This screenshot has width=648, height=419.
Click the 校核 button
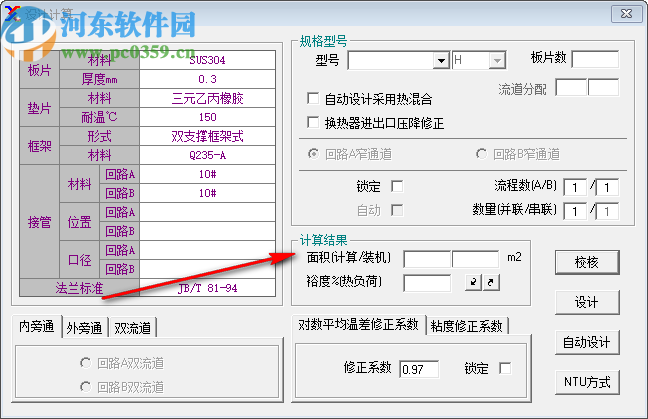[x=587, y=262]
